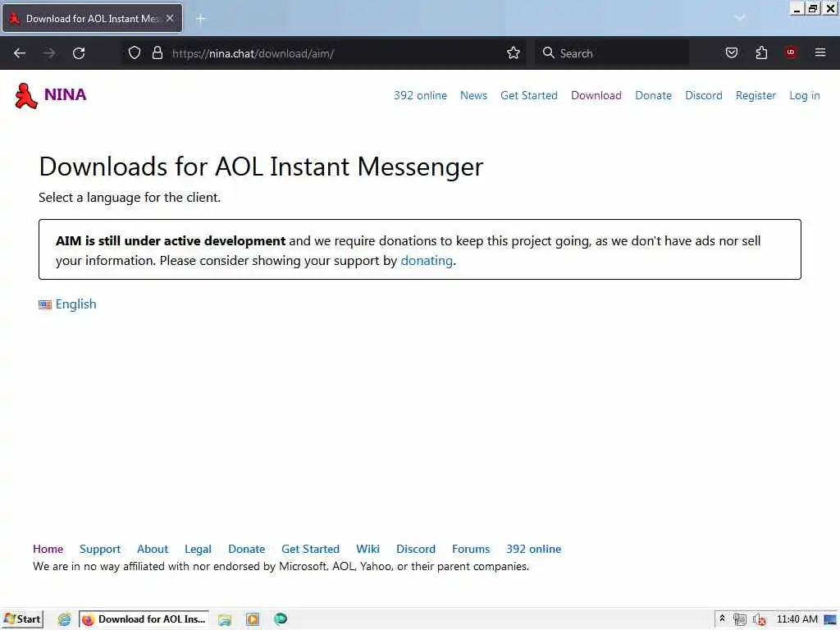Open the footer Donate link
840x630 pixels.
246,549
